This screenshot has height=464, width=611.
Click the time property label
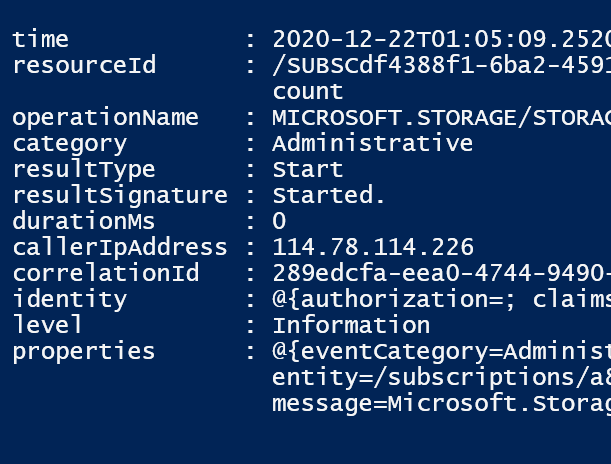[41, 40]
